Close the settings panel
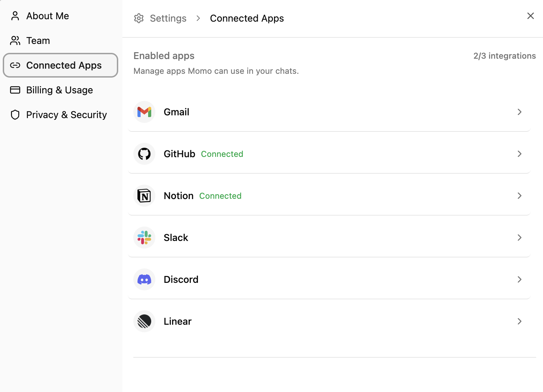Image resolution: width=543 pixels, height=392 pixels. tap(530, 16)
